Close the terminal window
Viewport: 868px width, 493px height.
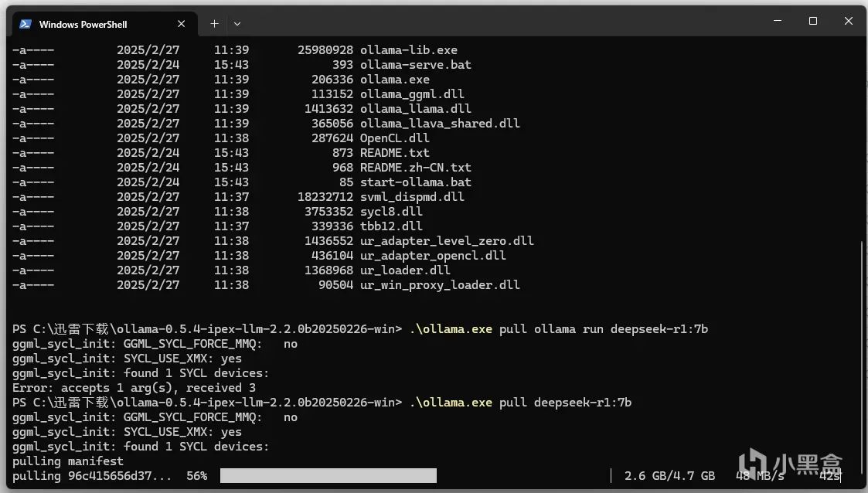[x=848, y=21]
